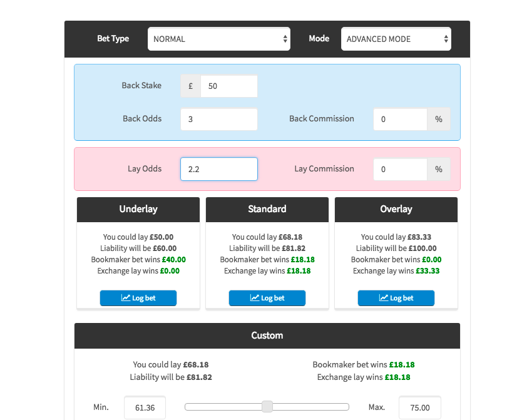Click Log bet under the Underlay panel
Viewport: 507px width, 420px height.
138,298
